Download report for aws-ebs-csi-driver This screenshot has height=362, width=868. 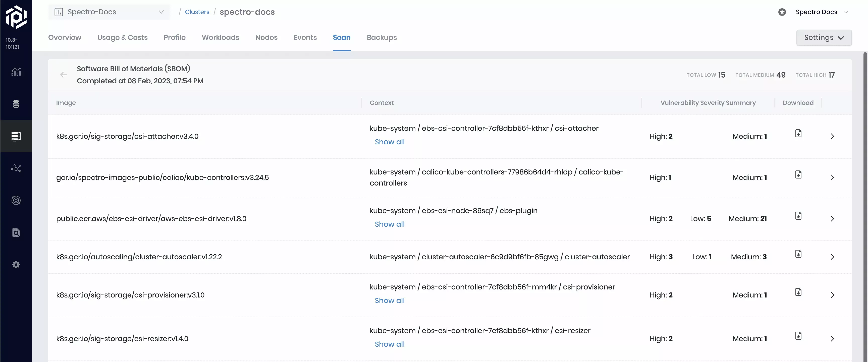pos(798,215)
